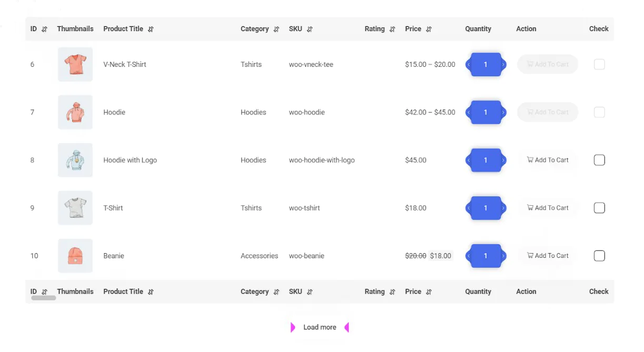The width and height of the screenshot is (644, 352).
Task: Check the checkbox for the Beanie row
Action: click(599, 256)
